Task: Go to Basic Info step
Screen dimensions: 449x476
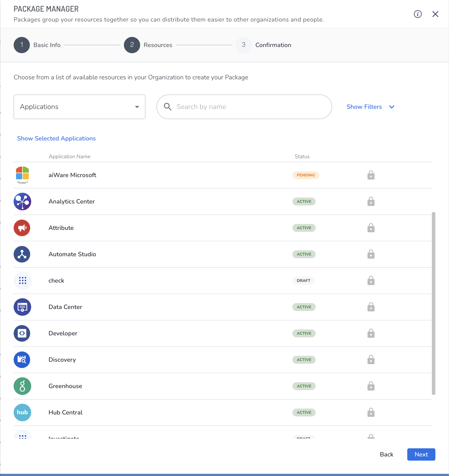Action: coord(22,45)
